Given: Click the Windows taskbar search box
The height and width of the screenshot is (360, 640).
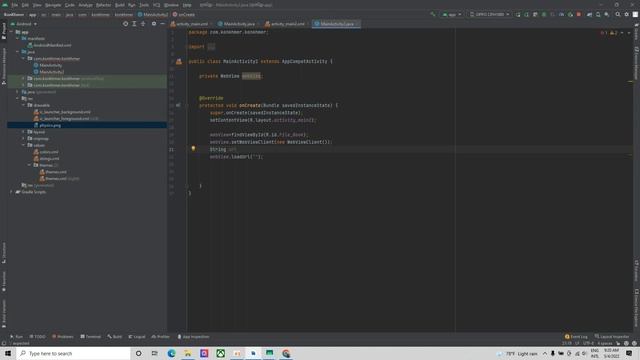Looking at the screenshot, I should (74, 353).
